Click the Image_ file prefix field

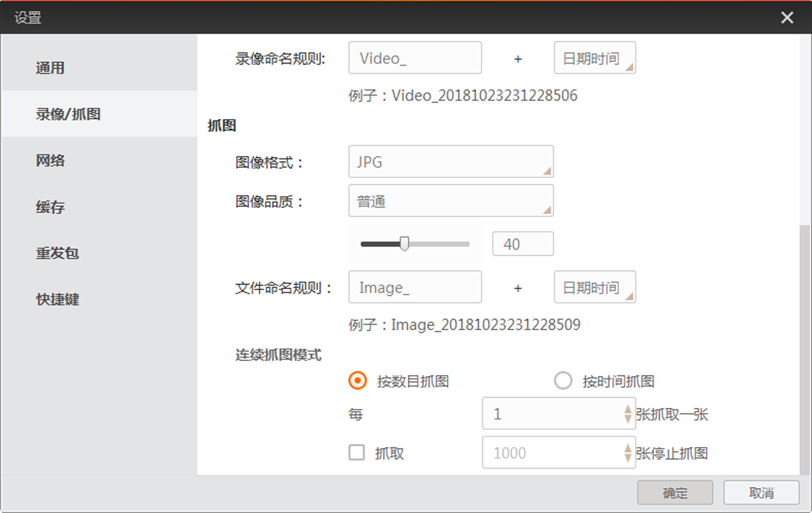414,287
